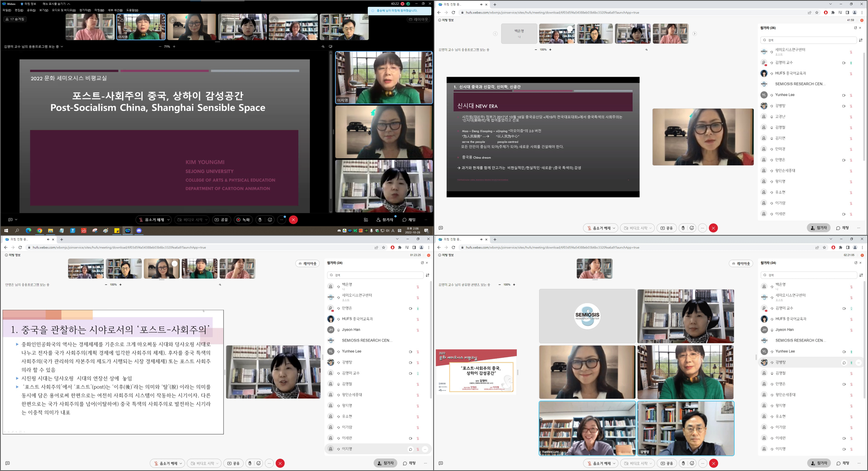Show next thumbnails arrow in 백은영 strip

(694, 34)
